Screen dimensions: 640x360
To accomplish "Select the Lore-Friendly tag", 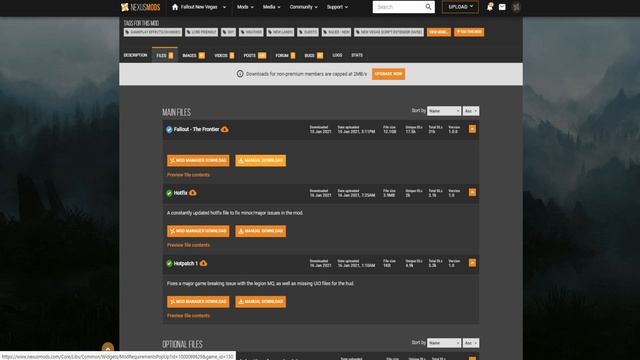I will [202, 32].
